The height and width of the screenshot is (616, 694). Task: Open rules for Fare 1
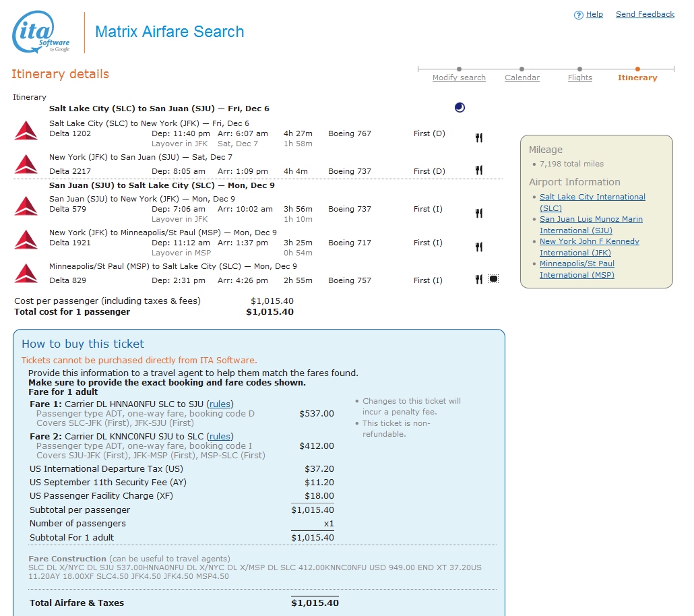(220, 404)
